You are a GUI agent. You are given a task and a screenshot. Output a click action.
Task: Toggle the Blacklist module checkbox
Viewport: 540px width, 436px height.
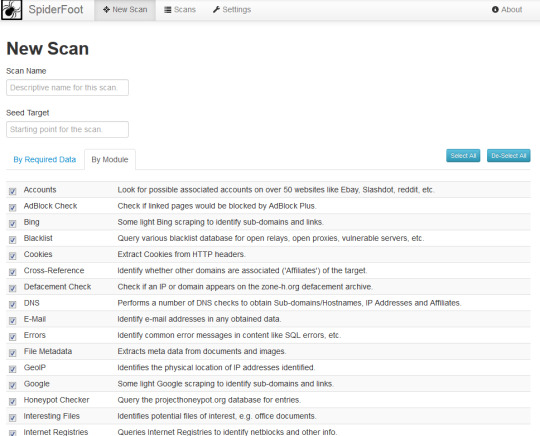13,240
